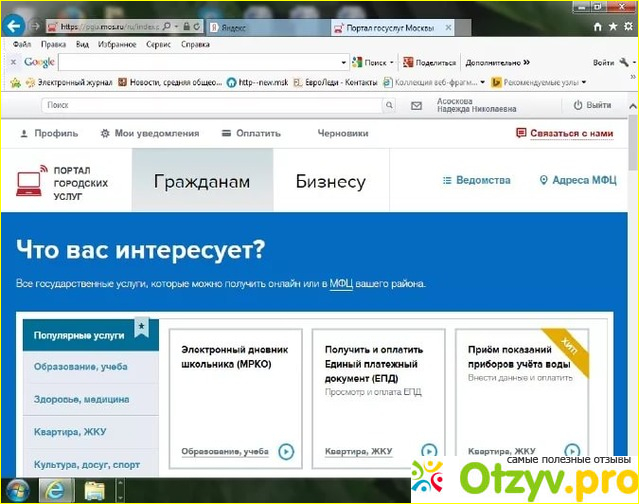
Task: Click the portal search magnifier icon
Action: (x=389, y=105)
